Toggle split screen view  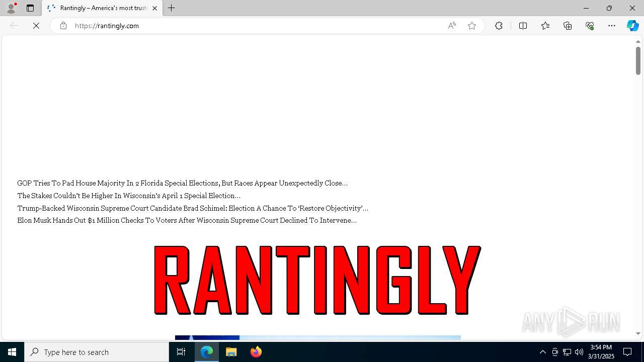pyautogui.click(x=523, y=26)
